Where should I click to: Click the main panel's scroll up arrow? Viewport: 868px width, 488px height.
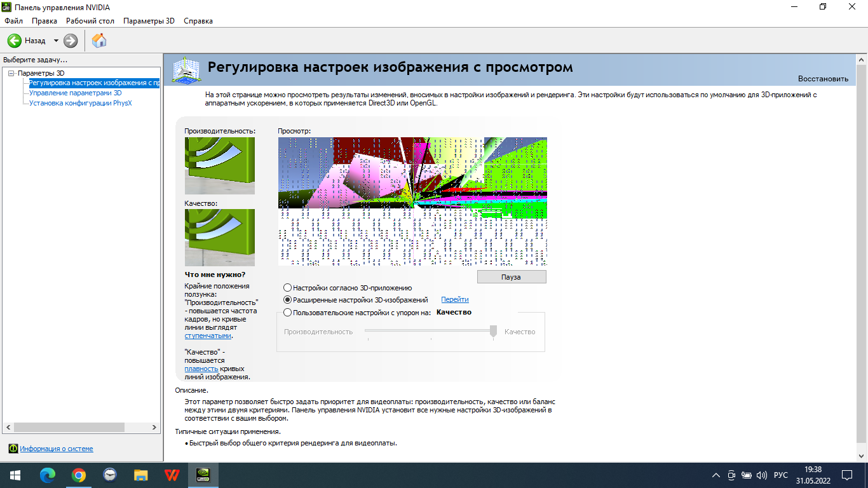click(861, 59)
